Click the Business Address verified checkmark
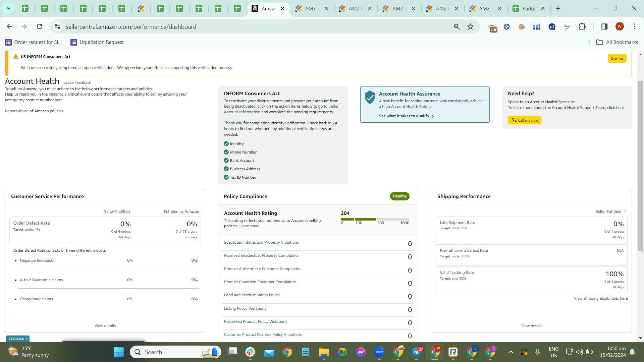Image resolution: width=644 pixels, height=362 pixels. pyautogui.click(x=226, y=169)
